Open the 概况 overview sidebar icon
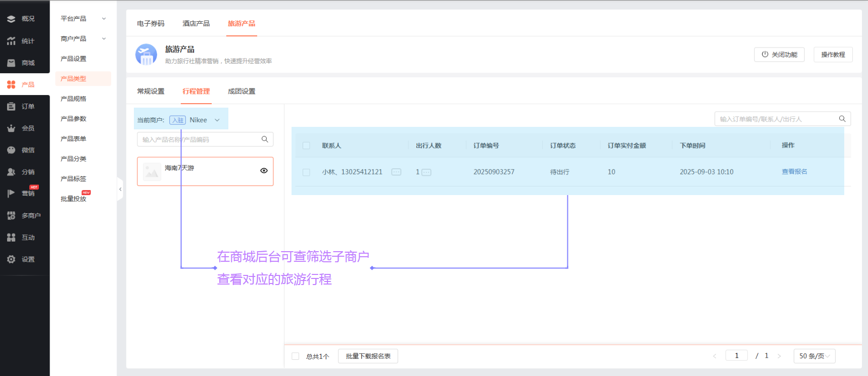This screenshot has width=868, height=376. click(11, 19)
